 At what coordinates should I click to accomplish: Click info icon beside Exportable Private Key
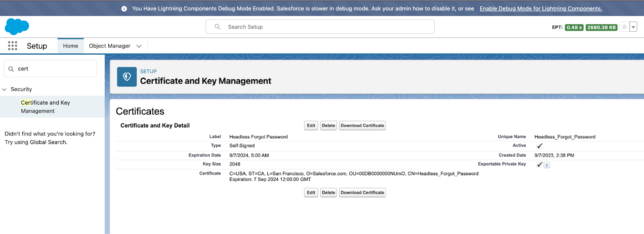(x=547, y=165)
